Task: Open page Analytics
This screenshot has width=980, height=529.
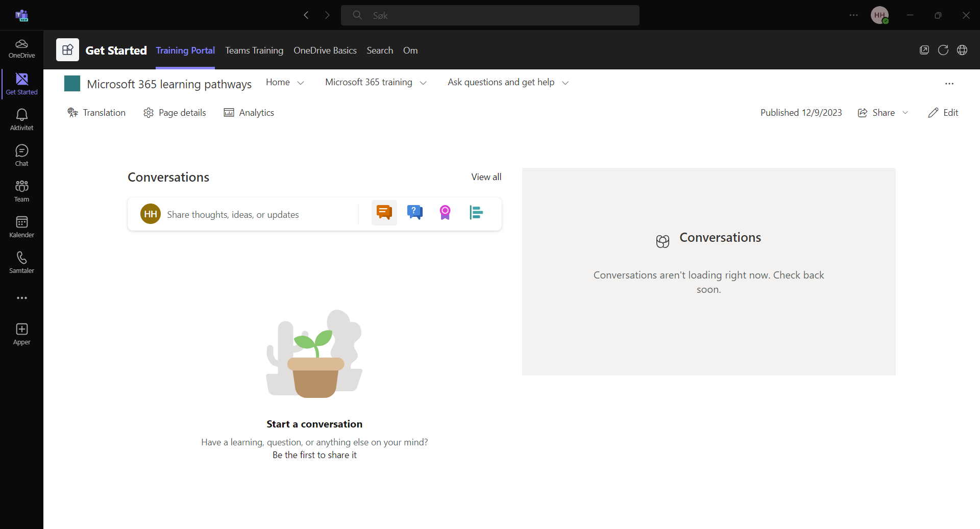Action: pyautogui.click(x=249, y=113)
